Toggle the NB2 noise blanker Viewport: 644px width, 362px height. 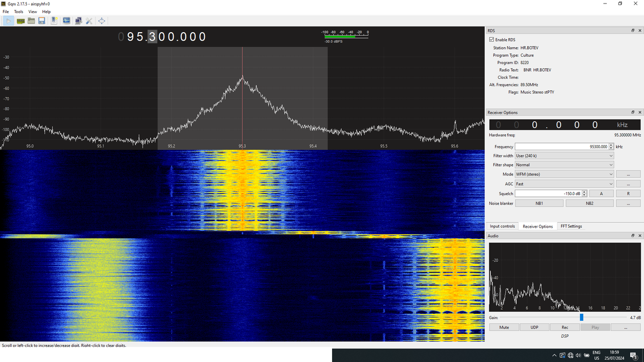pyautogui.click(x=590, y=203)
